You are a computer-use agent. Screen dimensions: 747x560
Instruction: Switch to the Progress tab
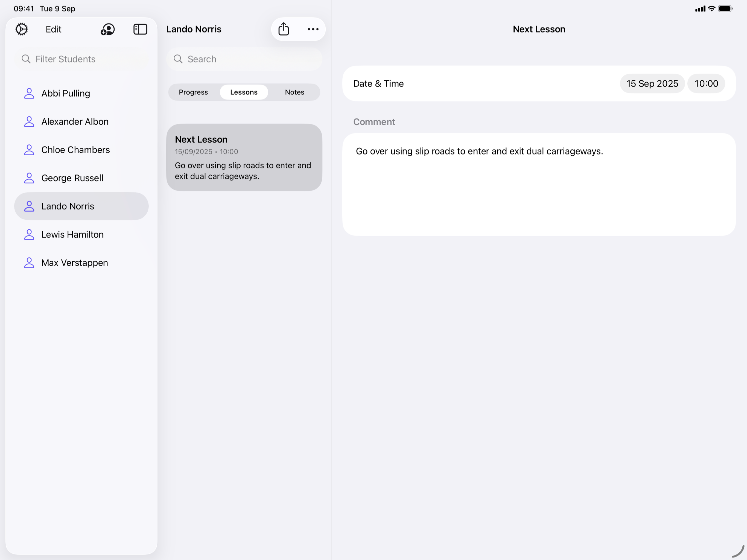(193, 92)
